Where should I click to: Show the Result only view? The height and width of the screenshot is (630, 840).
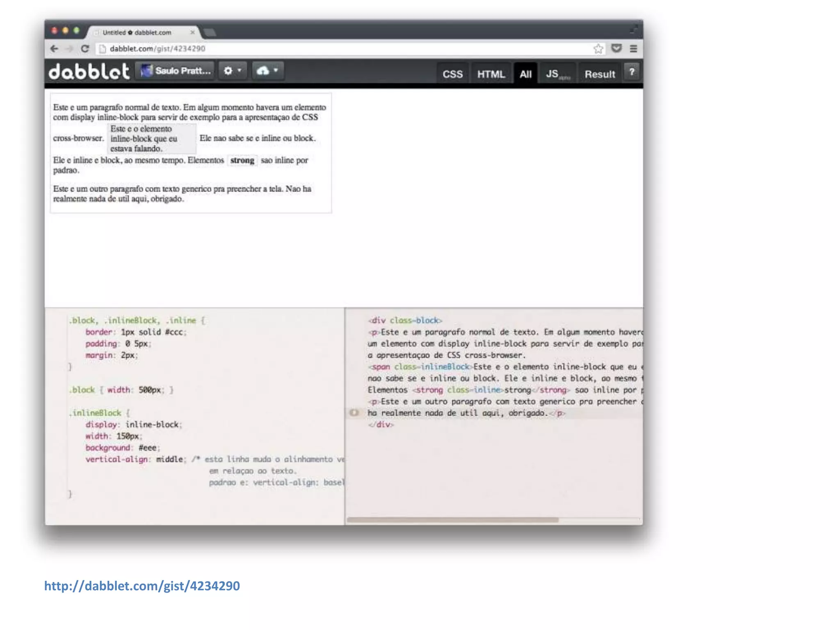[x=600, y=74]
